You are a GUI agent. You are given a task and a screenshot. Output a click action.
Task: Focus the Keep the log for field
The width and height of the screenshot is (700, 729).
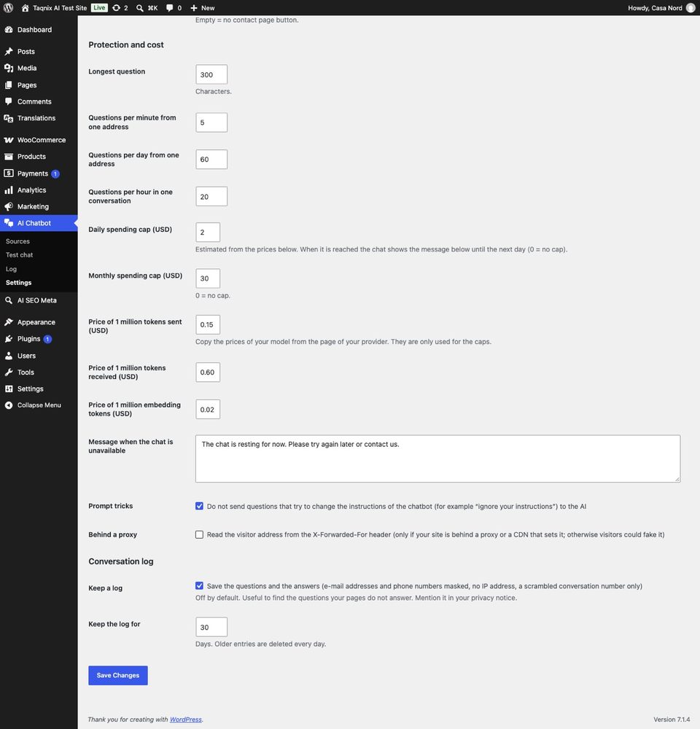[211, 627]
